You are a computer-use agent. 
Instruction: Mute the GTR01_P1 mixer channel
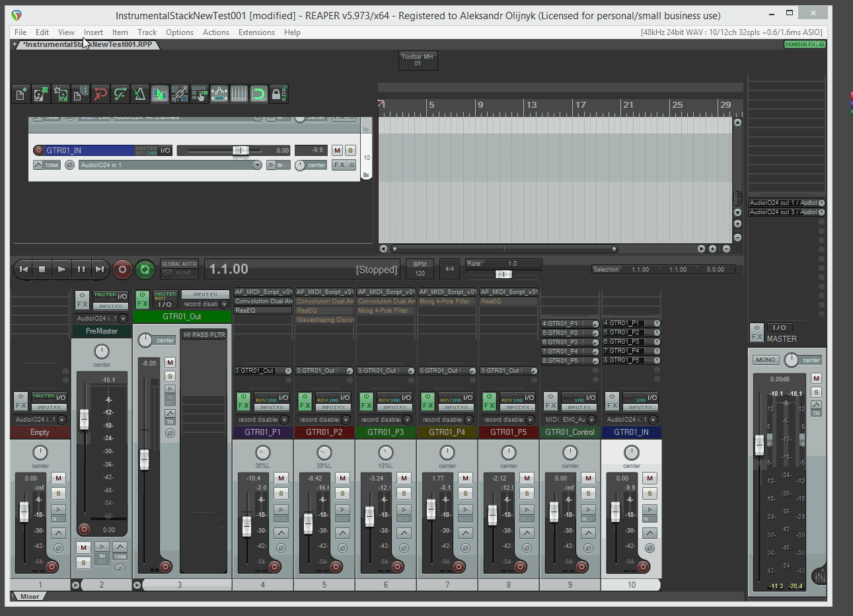(281, 478)
